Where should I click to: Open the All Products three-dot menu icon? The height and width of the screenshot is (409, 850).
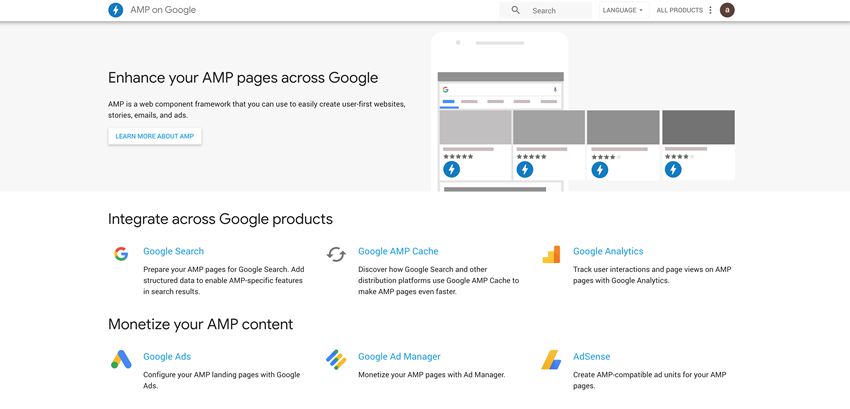[710, 10]
